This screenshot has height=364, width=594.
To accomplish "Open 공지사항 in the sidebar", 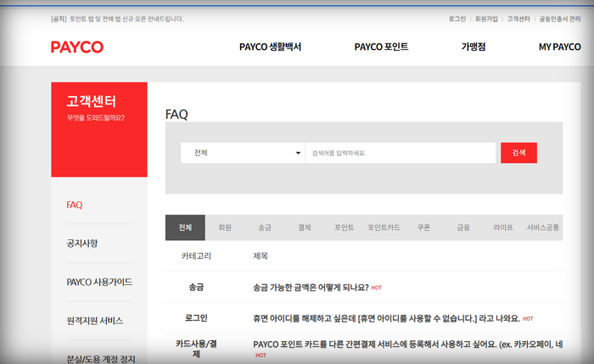I will click(82, 244).
